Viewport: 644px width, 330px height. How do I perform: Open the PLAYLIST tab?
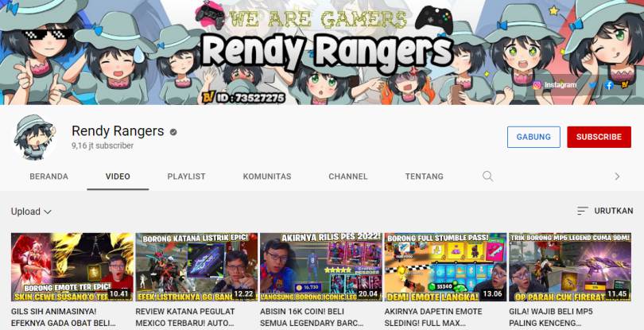(186, 177)
